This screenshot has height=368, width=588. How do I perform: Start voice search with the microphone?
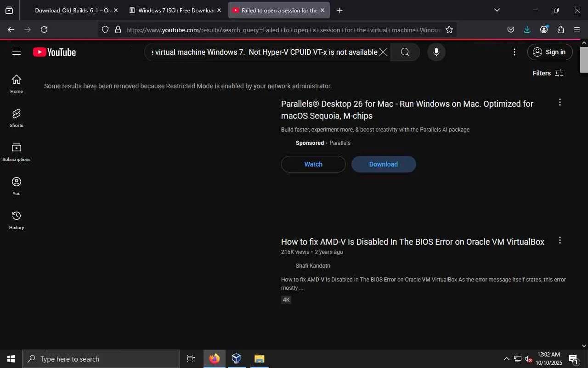pyautogui.click(x=436, y=52)
